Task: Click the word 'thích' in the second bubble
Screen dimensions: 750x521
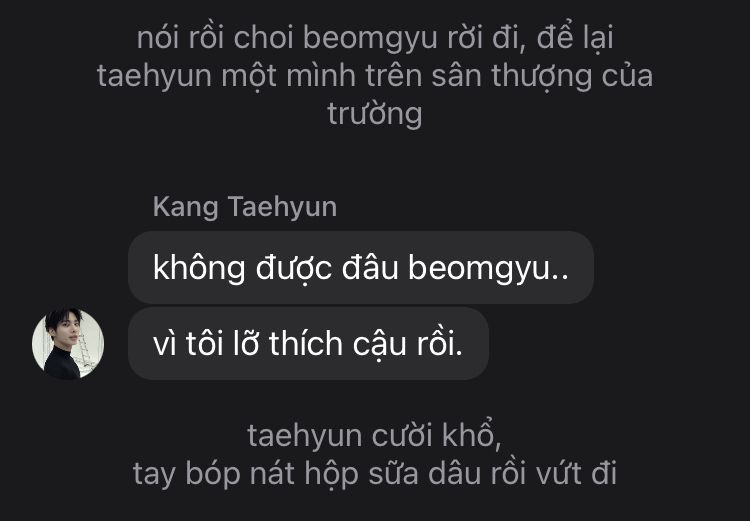Action: pyautogui.click(x=306, y=344)
